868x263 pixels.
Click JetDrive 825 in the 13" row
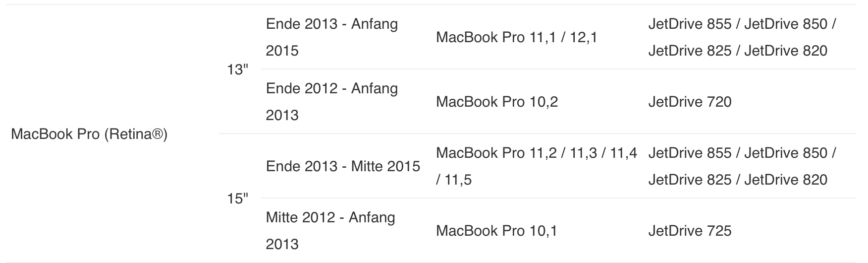pyautogui.click(x=690, y=51)
